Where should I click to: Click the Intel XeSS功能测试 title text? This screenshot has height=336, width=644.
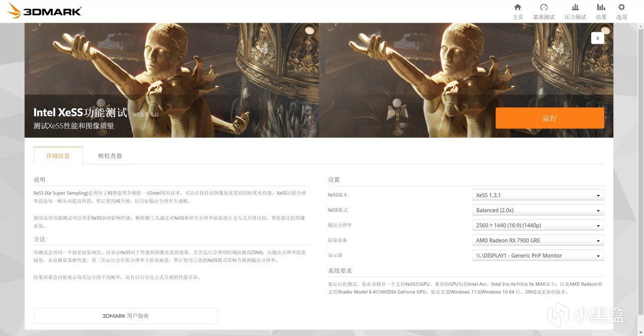pos(80,112)
